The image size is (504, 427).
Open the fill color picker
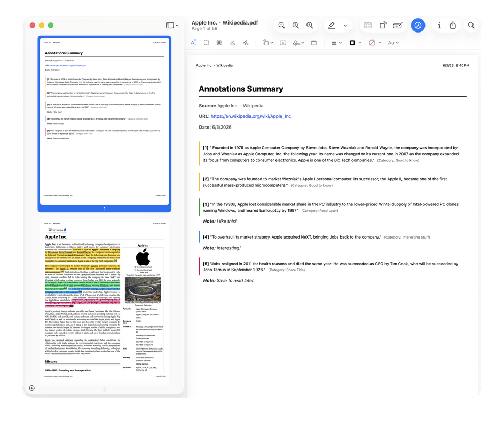375,43
